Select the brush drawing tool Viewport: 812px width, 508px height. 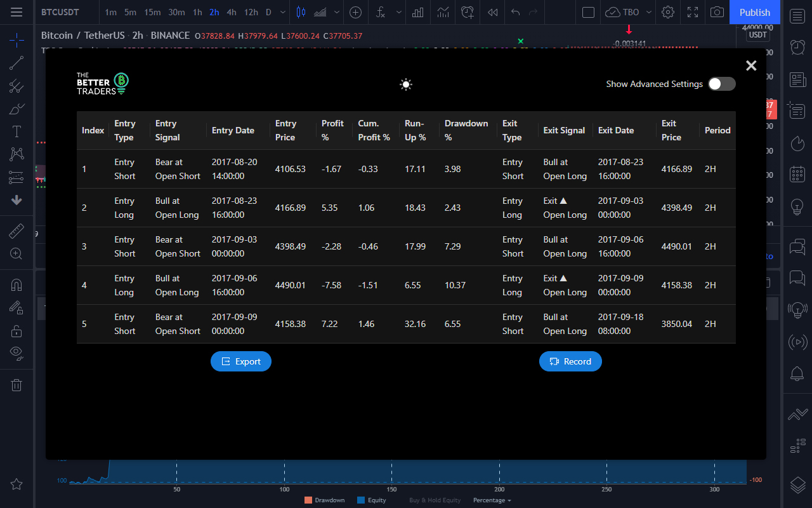point(16,109)
